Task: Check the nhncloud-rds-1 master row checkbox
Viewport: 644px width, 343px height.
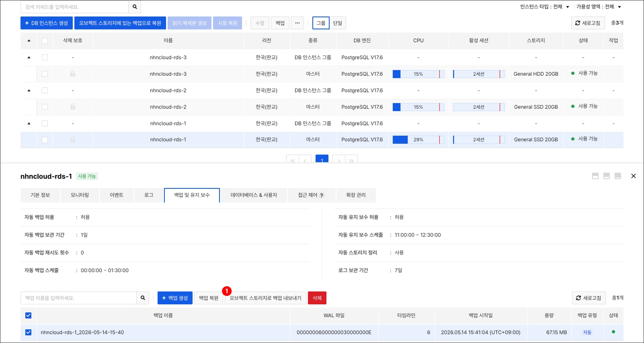Action: click(x=45, y=140)
